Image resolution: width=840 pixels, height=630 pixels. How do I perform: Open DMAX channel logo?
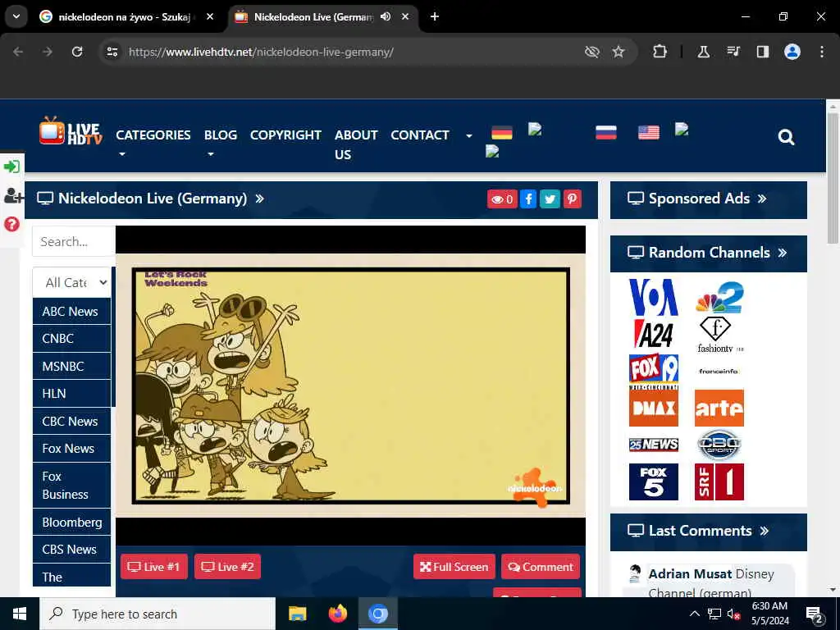(x=654, y=409)
